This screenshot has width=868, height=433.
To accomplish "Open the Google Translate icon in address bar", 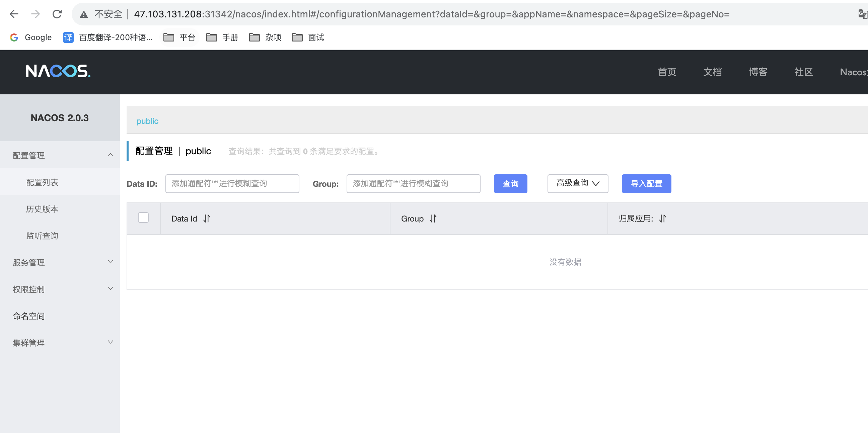I will click(x=863, y=14).
